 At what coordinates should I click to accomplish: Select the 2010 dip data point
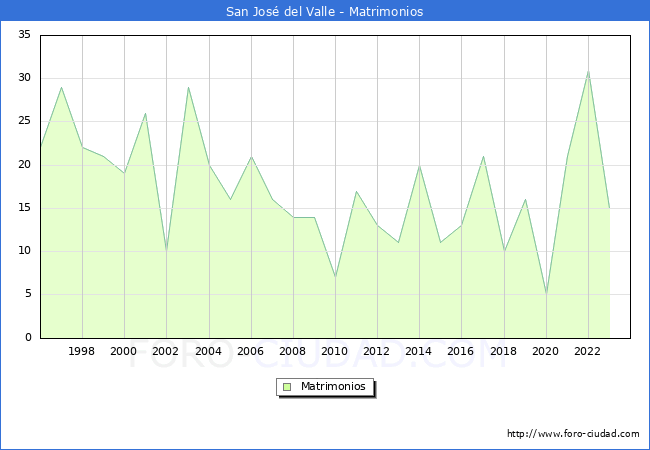[335, 277]
